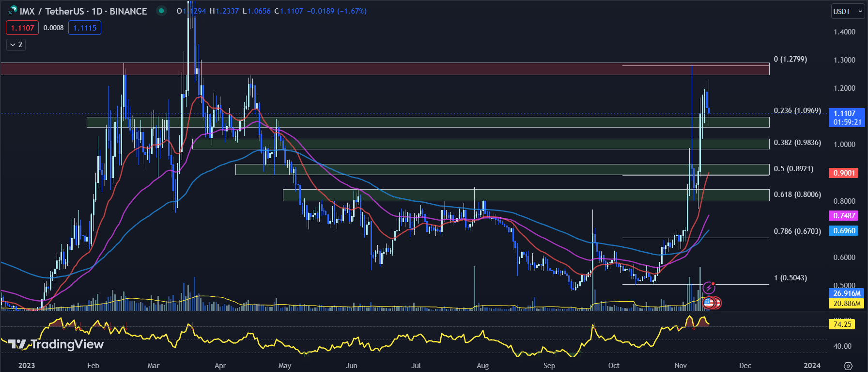Click the red moving average label 0.9001

pyautogui.click(x=843, y=173)
